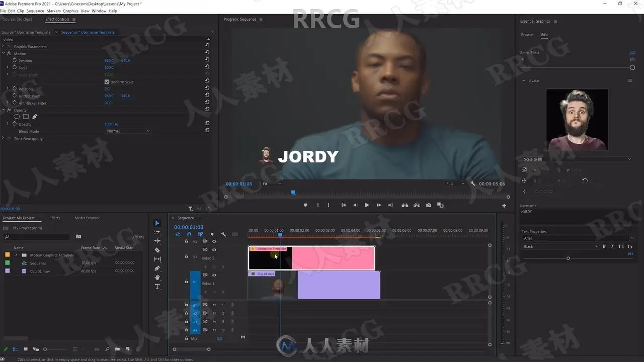644x362 pixels.
Task: Open Scale to fill dropdown
Action: click(x=577, y=159)
